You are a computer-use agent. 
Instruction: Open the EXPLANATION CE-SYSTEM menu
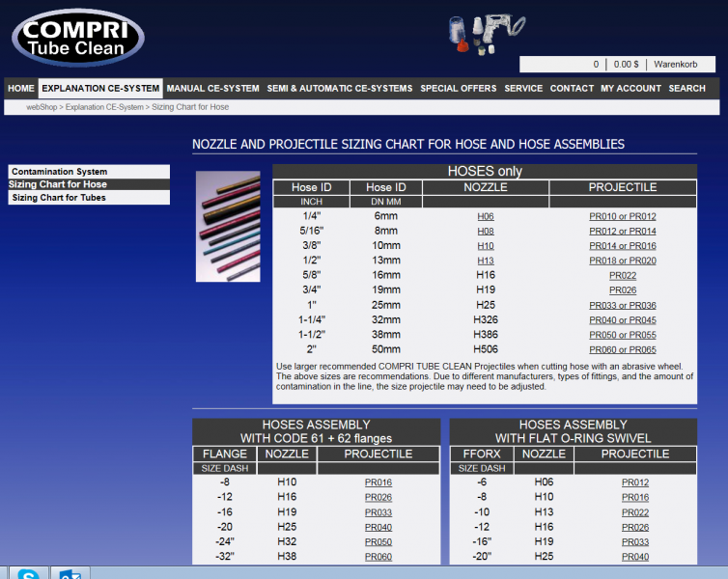pos(100,88)
